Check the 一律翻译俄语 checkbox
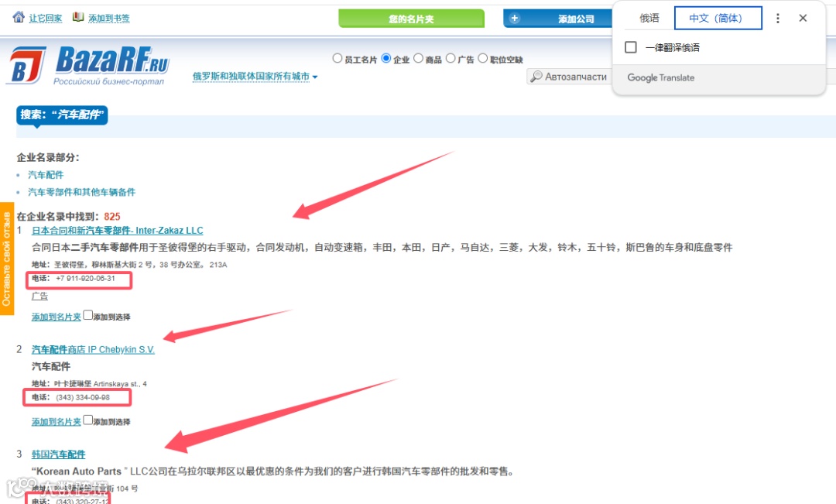 click(631, 47)
